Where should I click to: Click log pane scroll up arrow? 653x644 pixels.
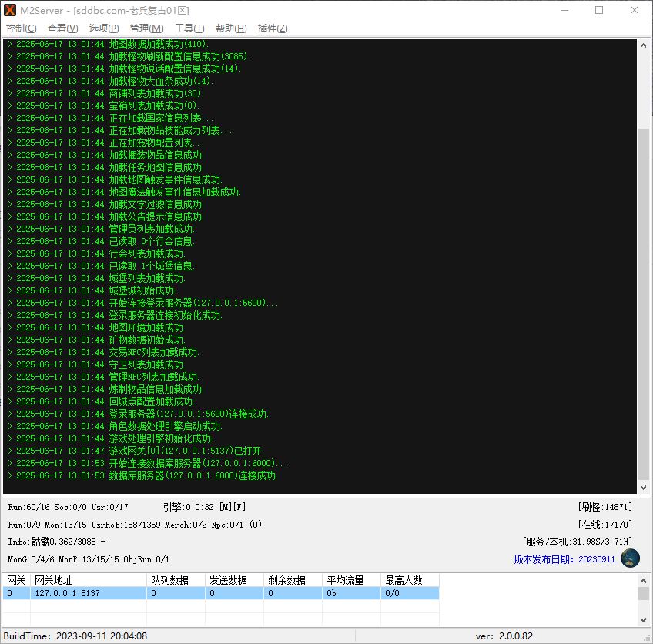pos(643,45)
